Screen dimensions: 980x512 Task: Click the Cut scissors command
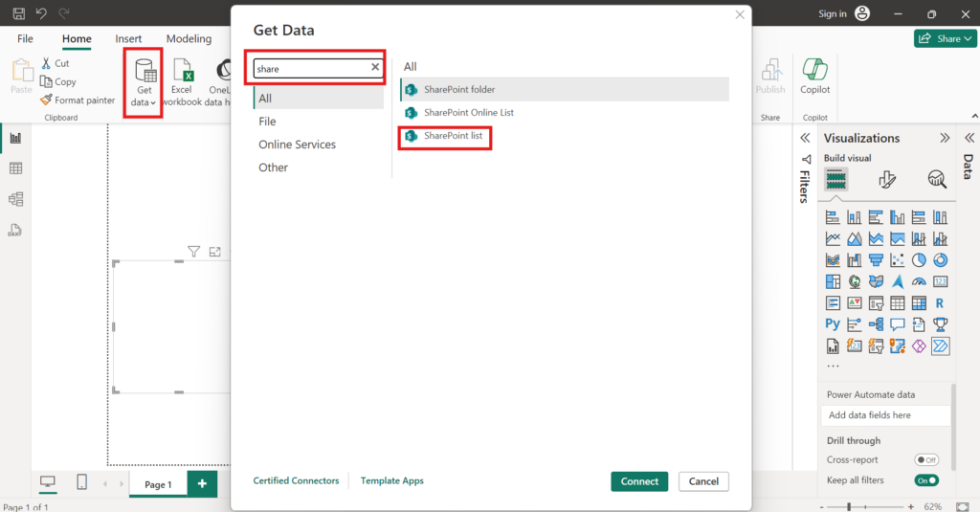click(x=55, y=63)
